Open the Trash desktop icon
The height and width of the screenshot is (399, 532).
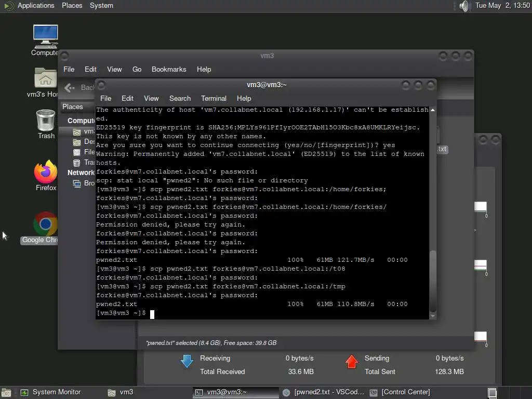pos(46,124)
